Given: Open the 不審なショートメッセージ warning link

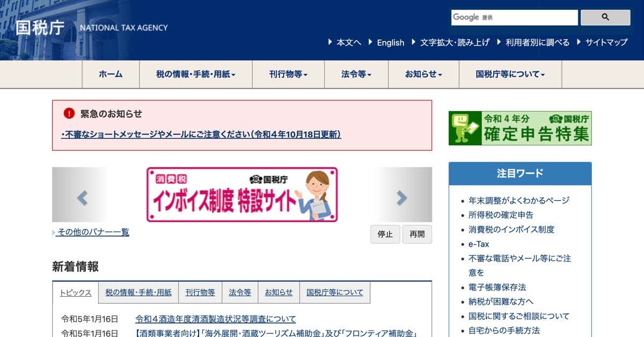Looking at the screenshot, I should point(201,135).
